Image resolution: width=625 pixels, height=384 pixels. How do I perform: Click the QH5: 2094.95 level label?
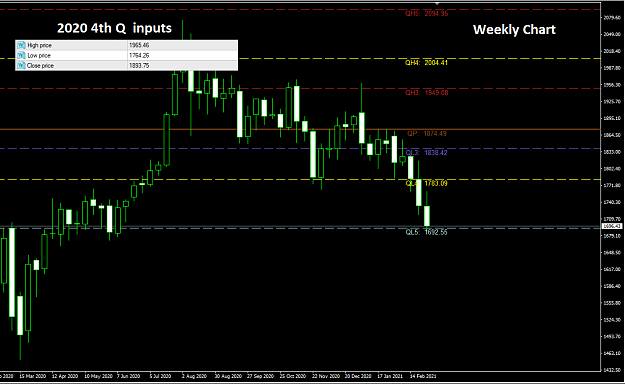tap(426, 14)
